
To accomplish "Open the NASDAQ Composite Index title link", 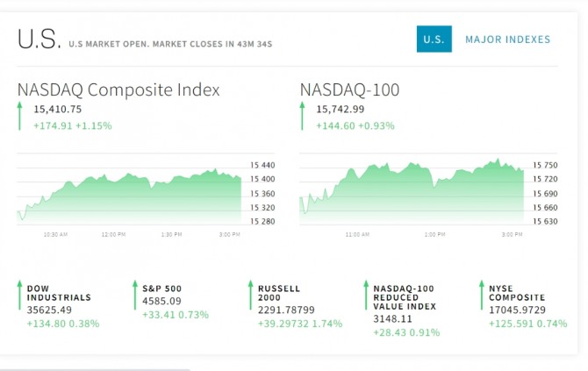I will [118, 89].
